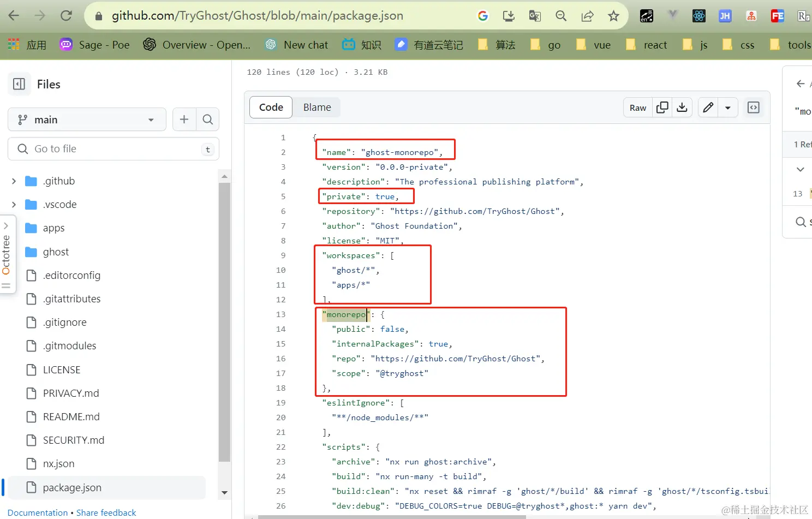This screenshot has width=812, height=519.
Task: Switch to the Code view tab
Action: [x=271, y=108]
